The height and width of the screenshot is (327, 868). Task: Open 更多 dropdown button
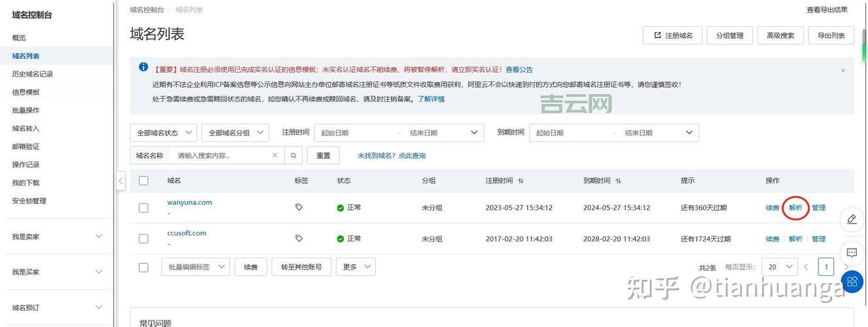356,267
